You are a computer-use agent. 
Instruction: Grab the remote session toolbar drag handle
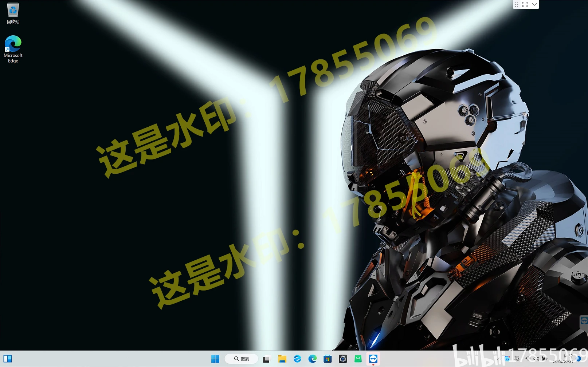tap(517, 4)
